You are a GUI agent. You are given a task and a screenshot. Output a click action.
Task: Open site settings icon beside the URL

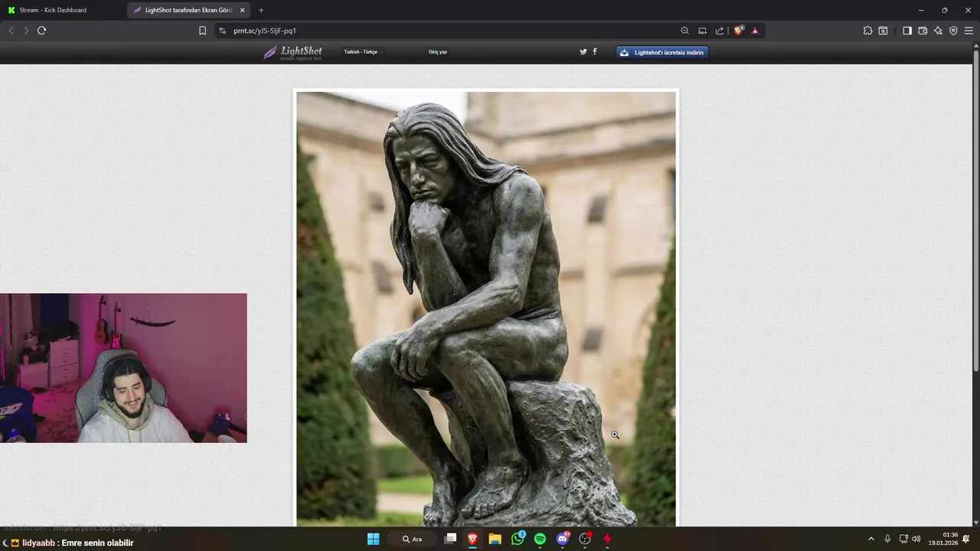click(x=222, y=31)
